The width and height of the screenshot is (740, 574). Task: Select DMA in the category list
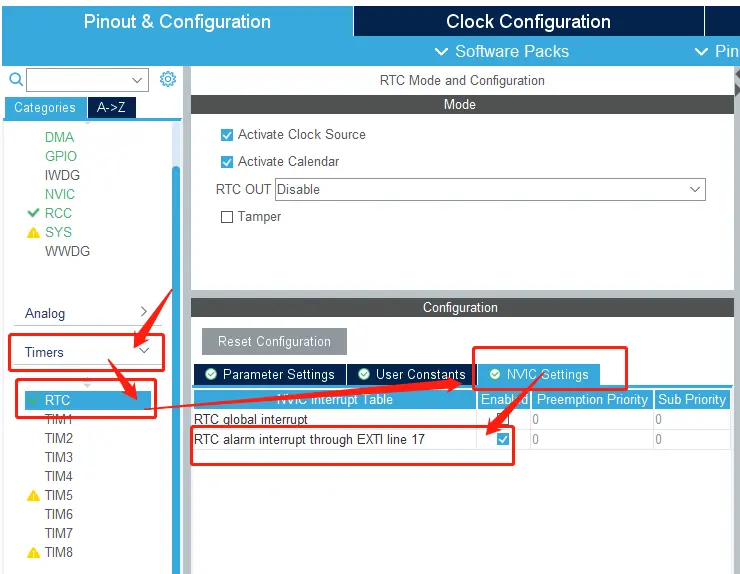pyautogui.click(x=59, y=137)
